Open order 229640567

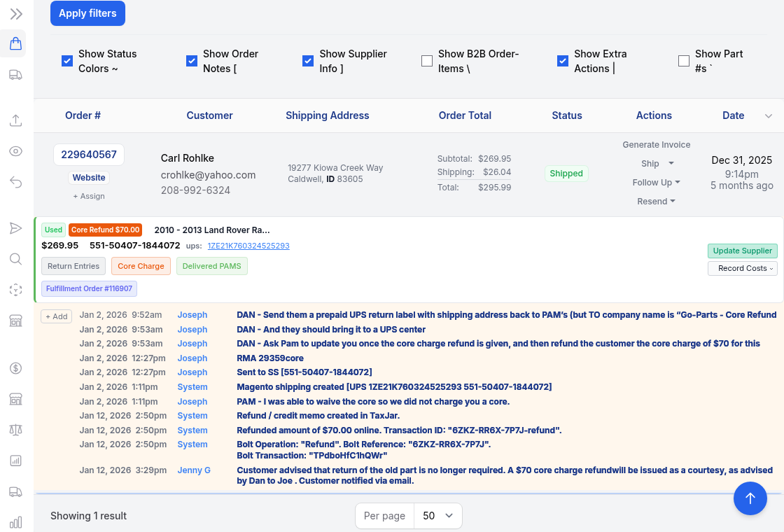tap(88, 155)
